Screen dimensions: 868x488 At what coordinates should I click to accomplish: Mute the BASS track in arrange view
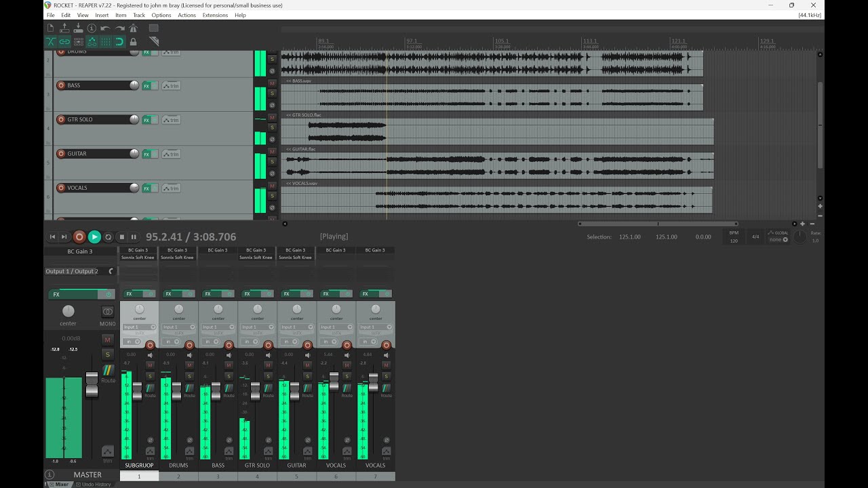[x=272, y=83]
